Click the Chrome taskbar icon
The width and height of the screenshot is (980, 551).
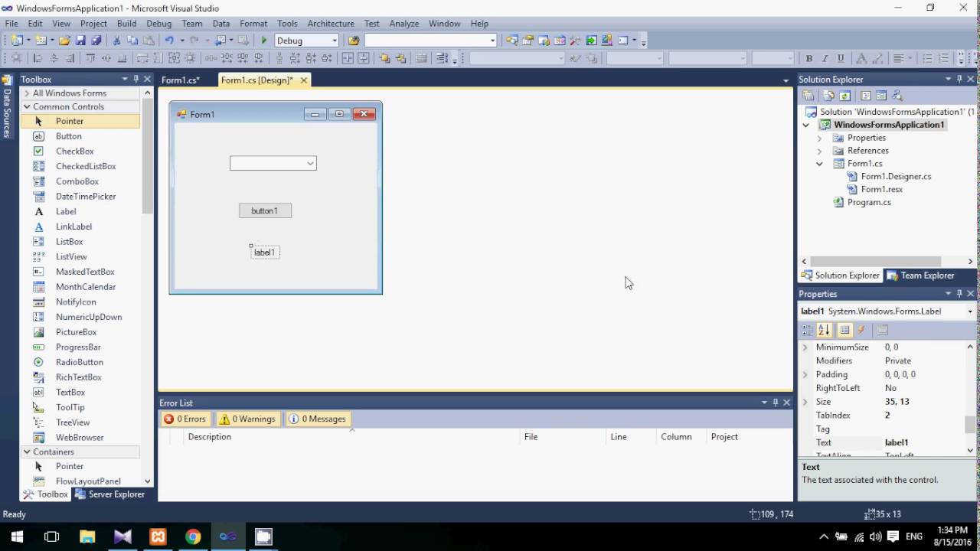click(193, 536)
